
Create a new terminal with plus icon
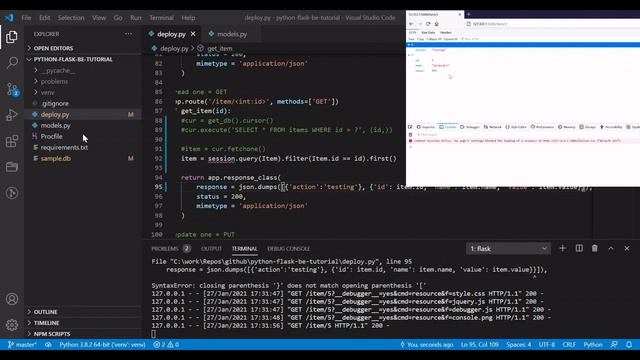tap(562, 248)
